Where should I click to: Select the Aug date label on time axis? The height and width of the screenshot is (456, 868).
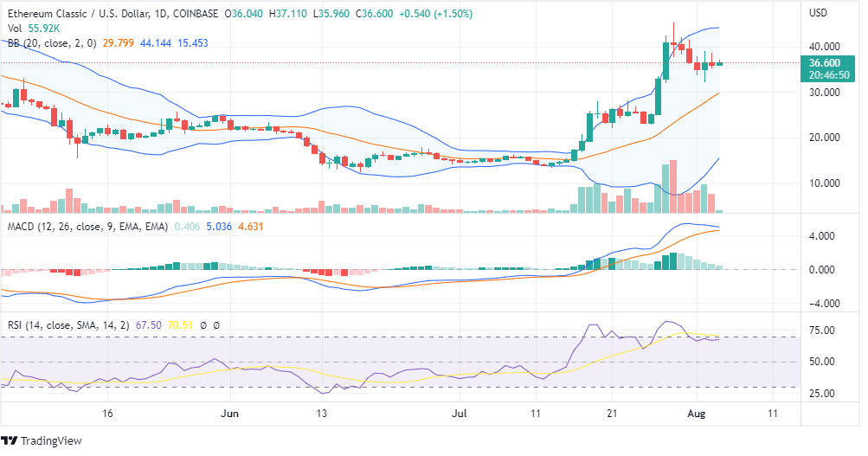pyautogui.click(x=698, y=414)
